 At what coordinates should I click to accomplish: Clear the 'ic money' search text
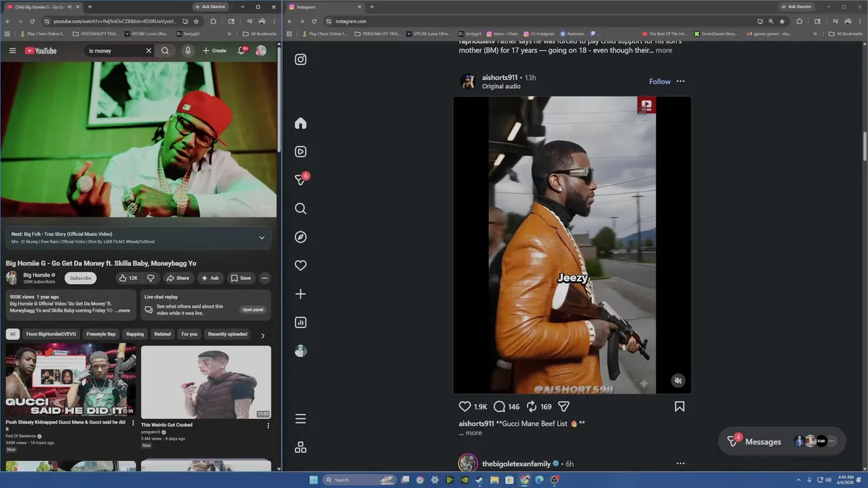(x=149, y=51)
